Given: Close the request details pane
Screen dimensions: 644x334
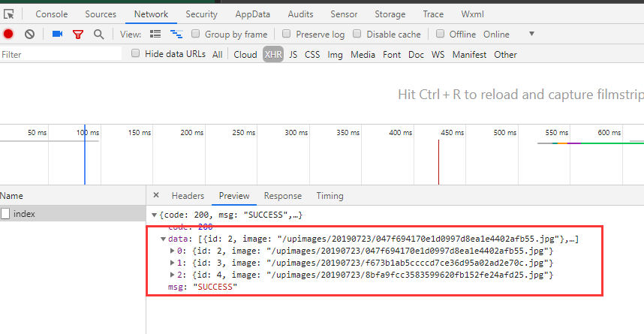Looking at the screenshot, I should pos(156,195).
